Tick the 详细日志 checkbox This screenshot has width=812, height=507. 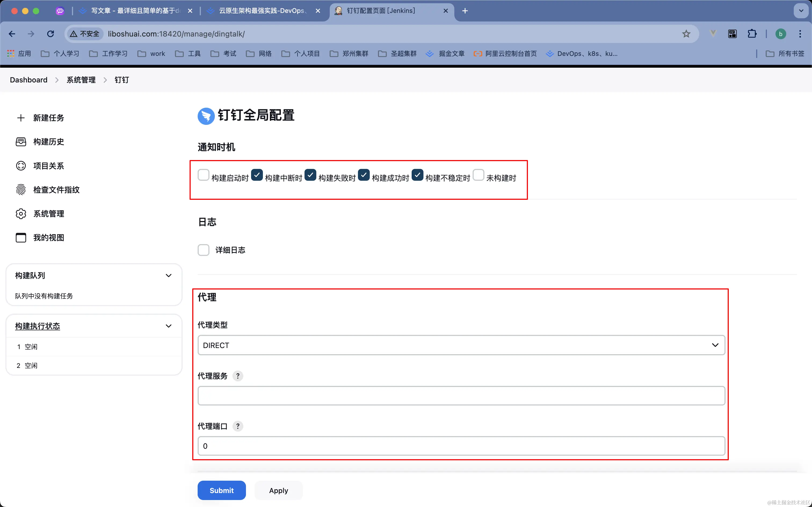pos(203,250)
